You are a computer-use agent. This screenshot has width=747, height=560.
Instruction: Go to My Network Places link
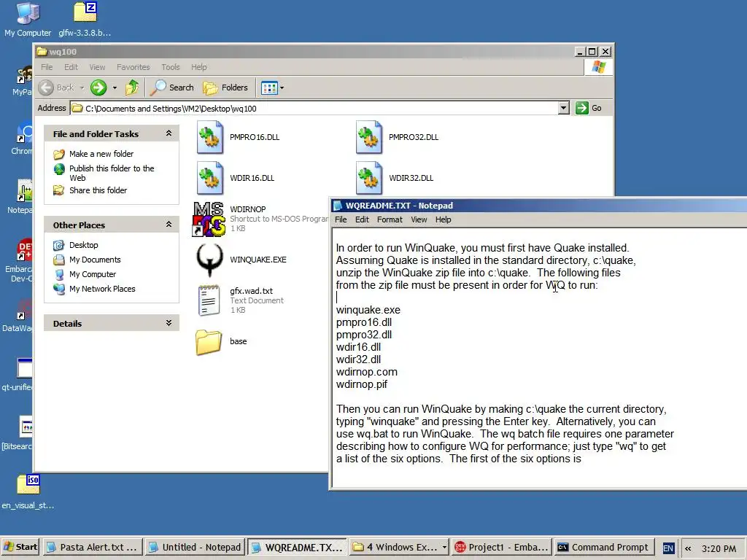[102, 289]
